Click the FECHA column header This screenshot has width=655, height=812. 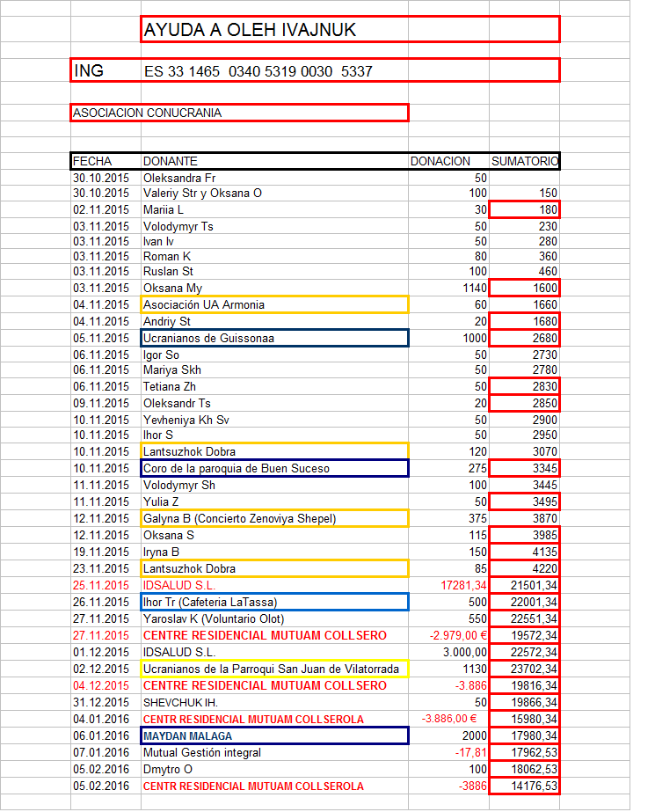coord(106,162)
